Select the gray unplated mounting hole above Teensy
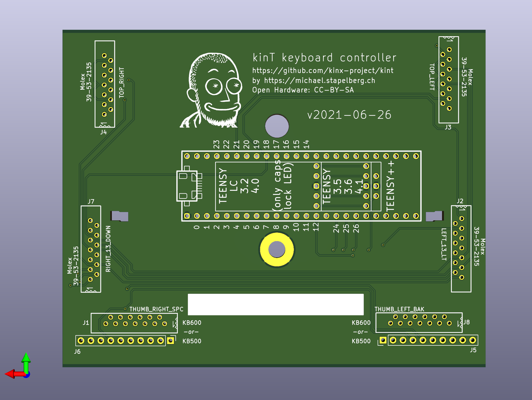The height and width of the screenshot is (400, 532). (x=277, y=126)
